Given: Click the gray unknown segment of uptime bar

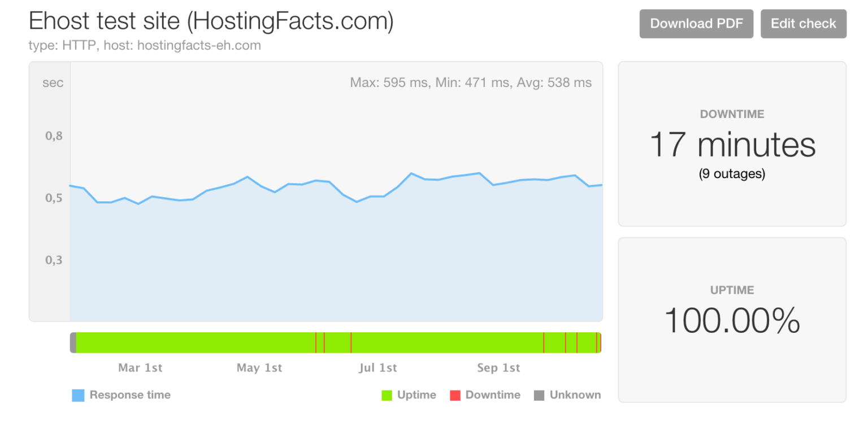Looking at the screenshot, I should click(73, 342).
